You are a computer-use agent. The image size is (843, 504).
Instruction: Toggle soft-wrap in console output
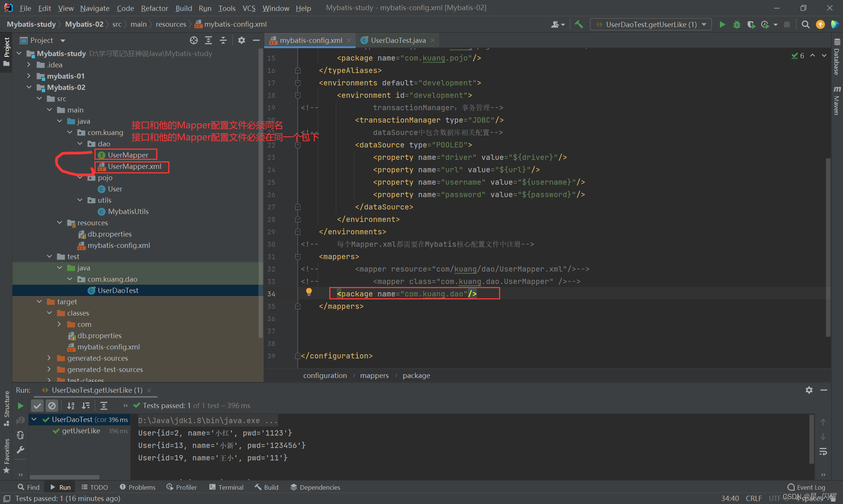pos(823,451)
